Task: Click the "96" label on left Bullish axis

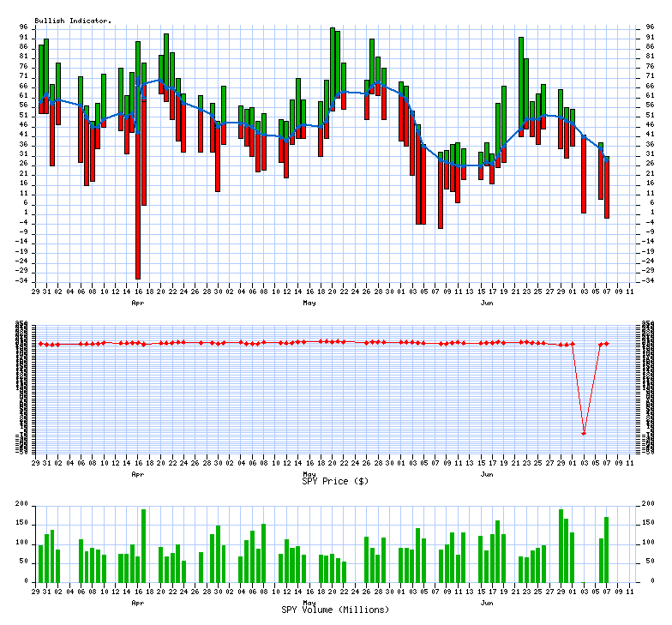Action: pyautogui.click(x=26, y=27)
